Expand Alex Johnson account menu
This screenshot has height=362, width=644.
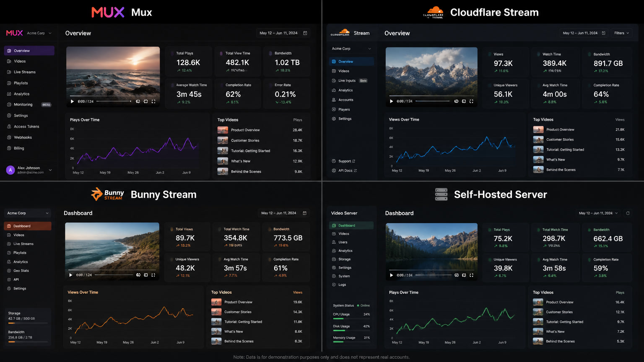pyautogui.click(x=29, y=170)
